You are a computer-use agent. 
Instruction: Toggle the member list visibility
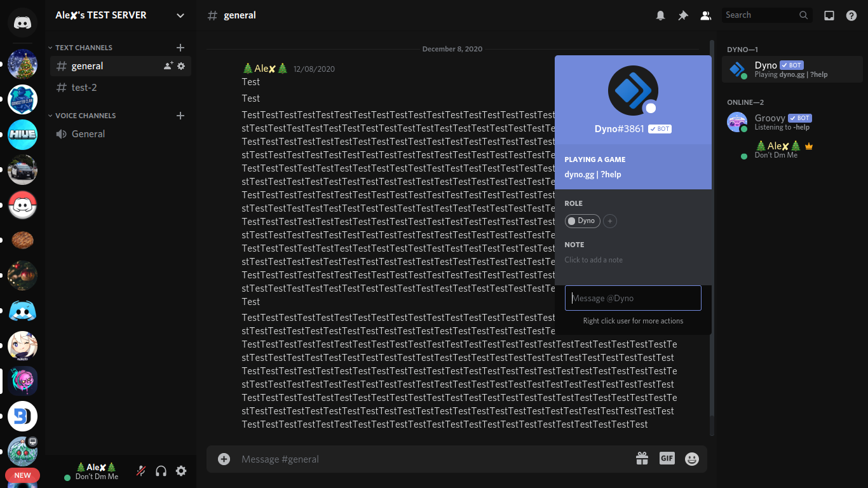click(706, 15)
